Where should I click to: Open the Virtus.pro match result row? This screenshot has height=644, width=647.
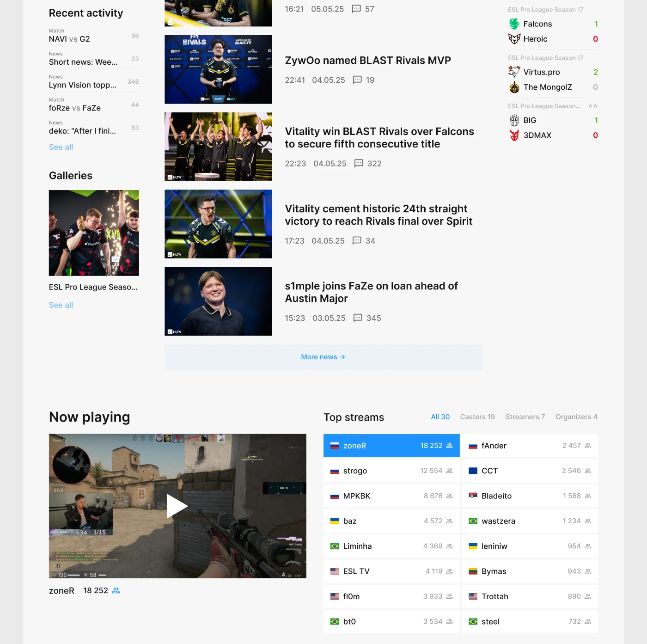point(553,72)
